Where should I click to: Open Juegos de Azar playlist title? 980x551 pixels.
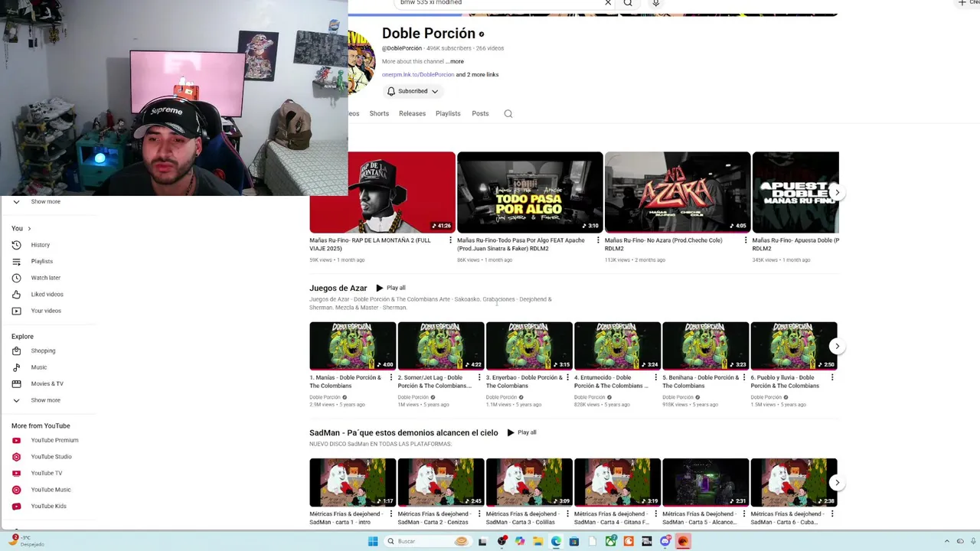[x=338, y=288]
